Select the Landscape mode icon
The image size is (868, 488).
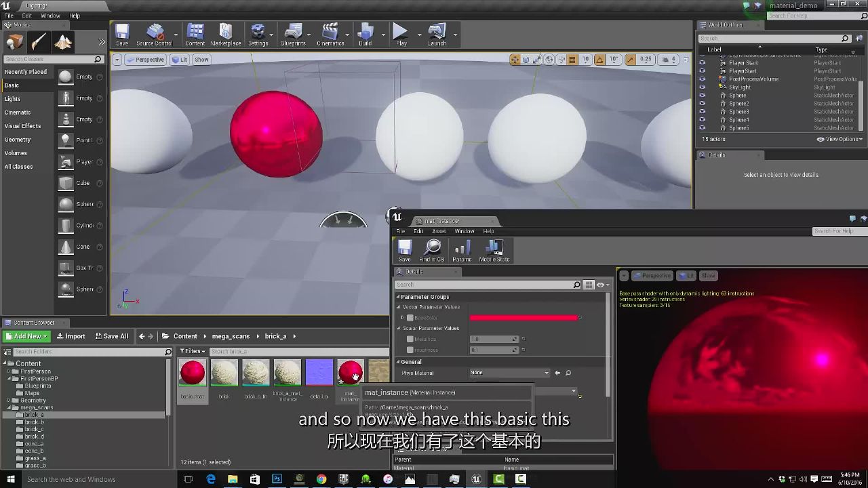coord(63,42)
